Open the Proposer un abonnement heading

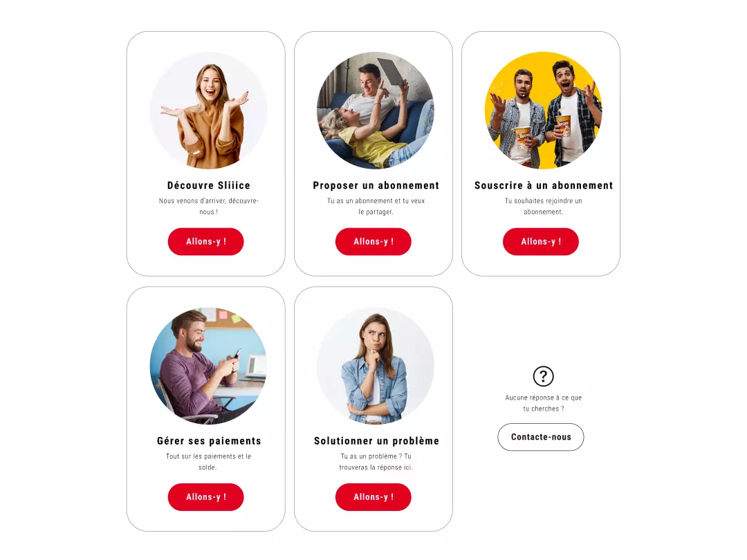click(x=376, y=185)
